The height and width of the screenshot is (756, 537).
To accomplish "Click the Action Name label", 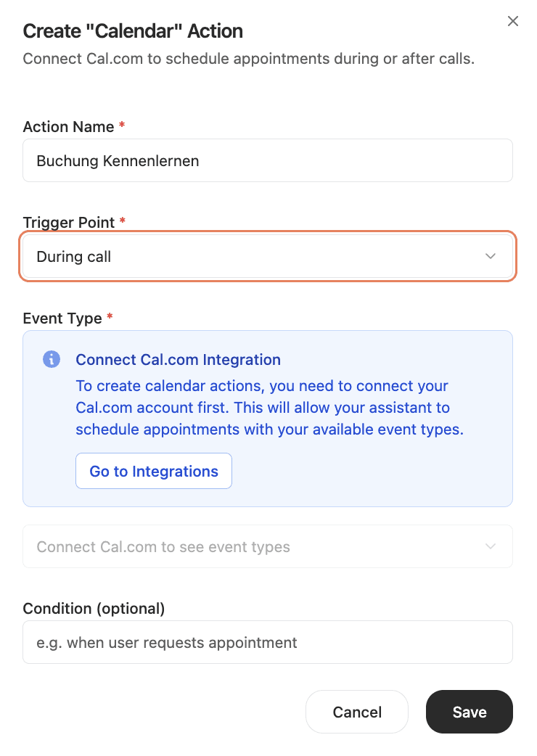I will 68,127.
